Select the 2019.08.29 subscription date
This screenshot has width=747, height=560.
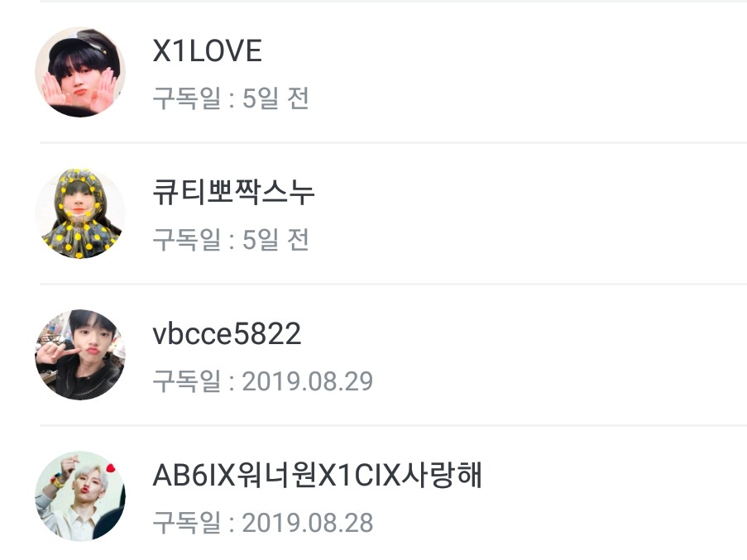pyautogui.click(x=308, y=381)
